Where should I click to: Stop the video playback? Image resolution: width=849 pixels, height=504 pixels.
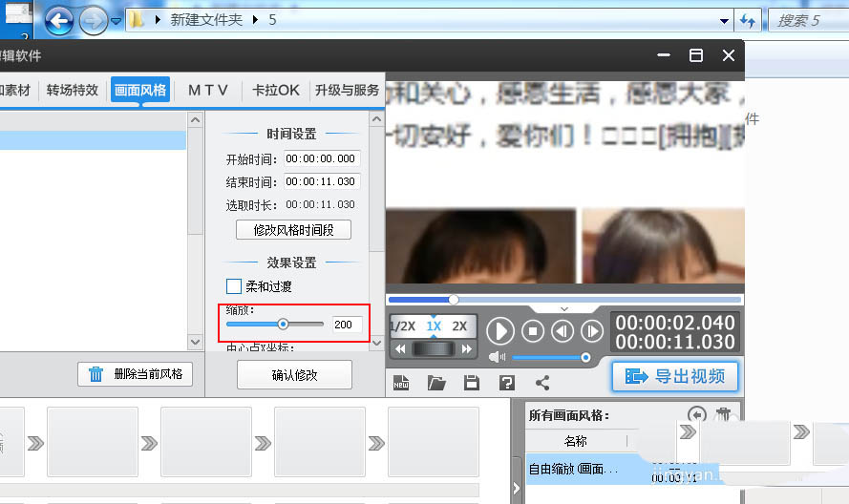(533, 331)
